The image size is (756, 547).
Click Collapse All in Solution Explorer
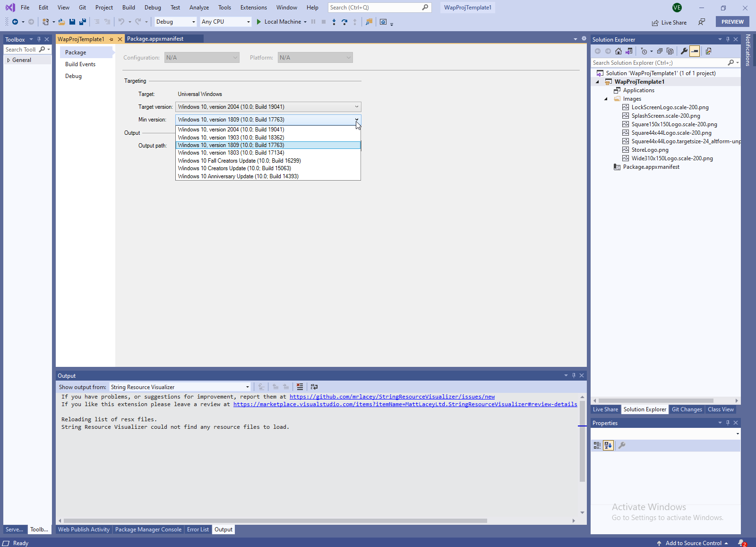click(660, 51)
